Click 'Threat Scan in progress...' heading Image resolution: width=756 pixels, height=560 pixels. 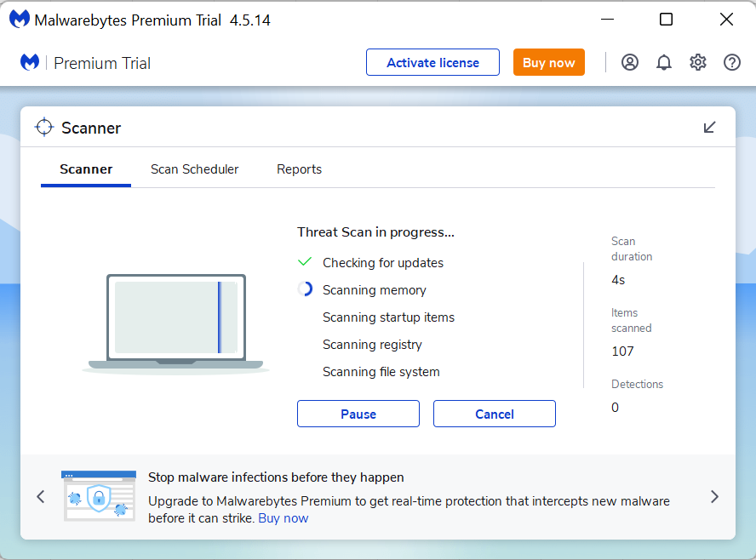click(x=375, y=231)
